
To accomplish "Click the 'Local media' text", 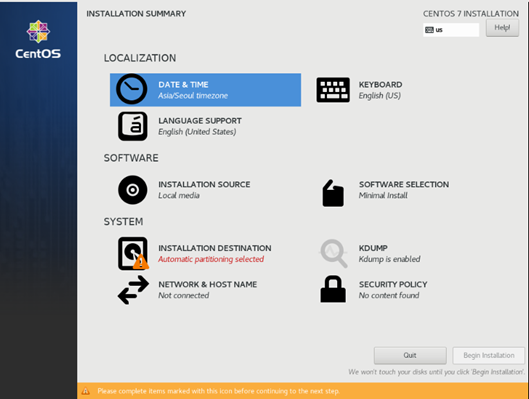I will pos(179,196).
